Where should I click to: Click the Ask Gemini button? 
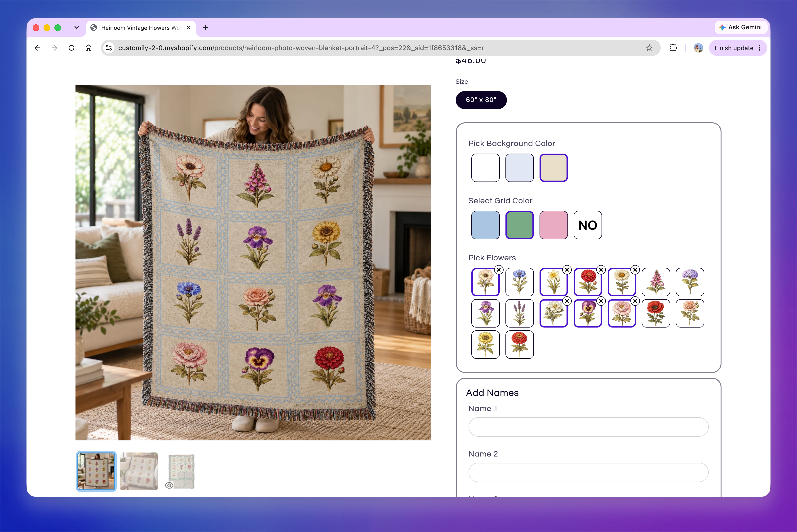[741, 27]
